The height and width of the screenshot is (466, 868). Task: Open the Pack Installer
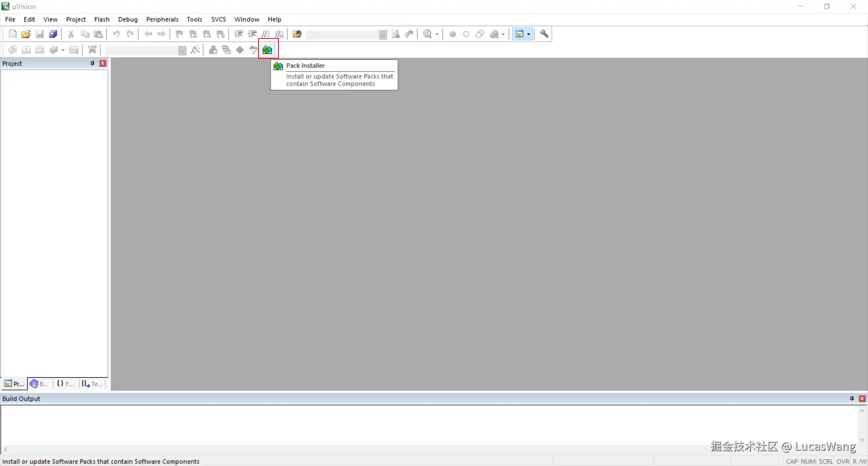pyautogui.click(x=268, y=50)
